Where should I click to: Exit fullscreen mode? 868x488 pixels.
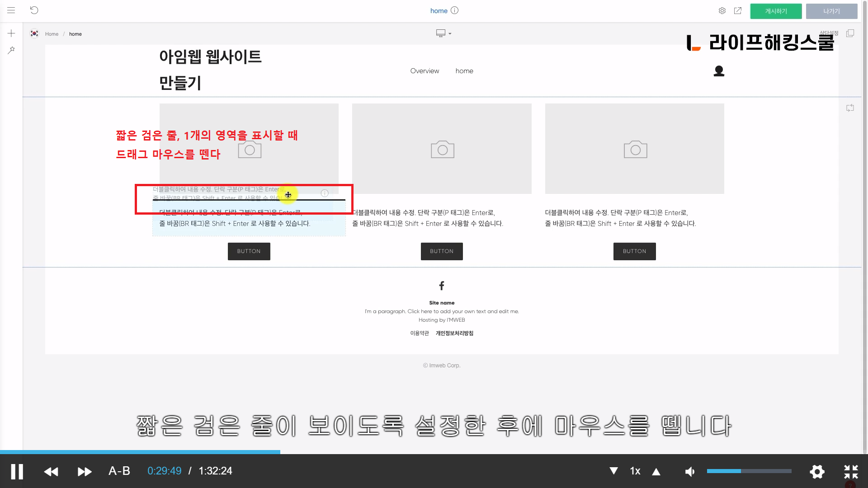tap(851, 471)
